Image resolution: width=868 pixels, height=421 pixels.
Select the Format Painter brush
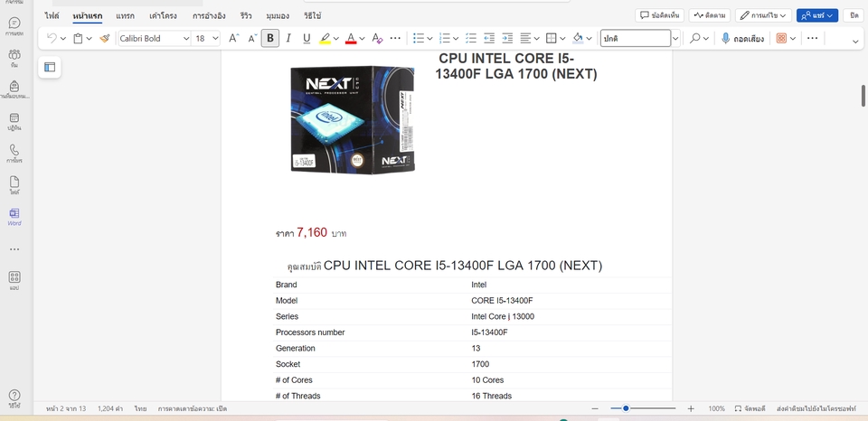pos(105,38)
